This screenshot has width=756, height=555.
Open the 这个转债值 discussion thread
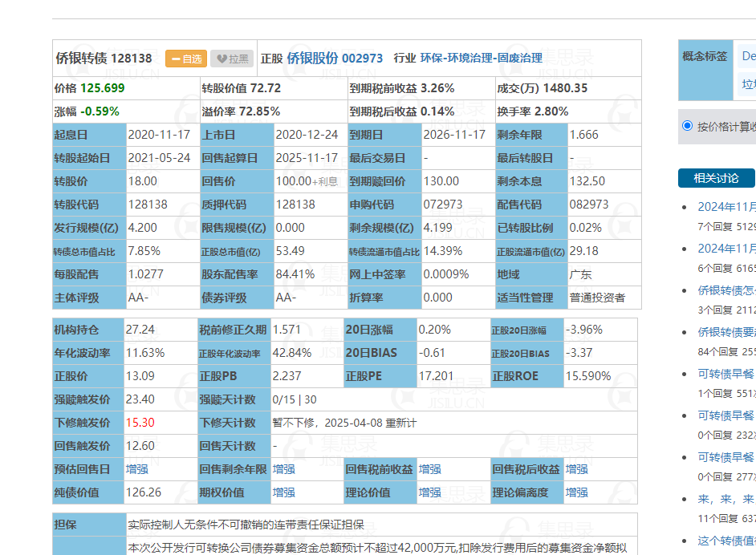[726, 541]
